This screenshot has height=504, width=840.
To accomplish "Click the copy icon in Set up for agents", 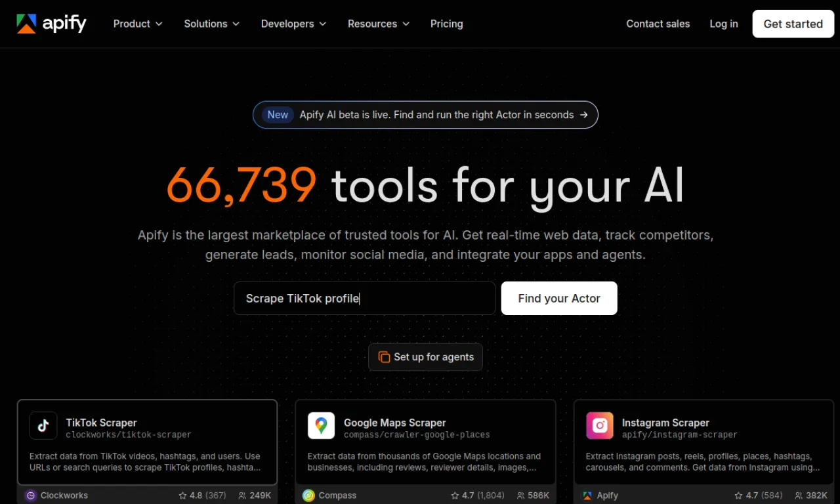I will coord(384,357).
